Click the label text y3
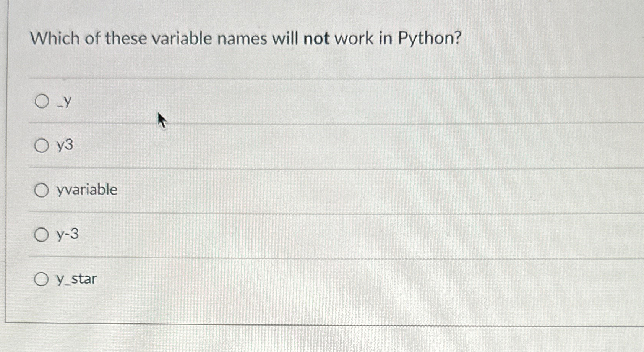 coord(63,146)
